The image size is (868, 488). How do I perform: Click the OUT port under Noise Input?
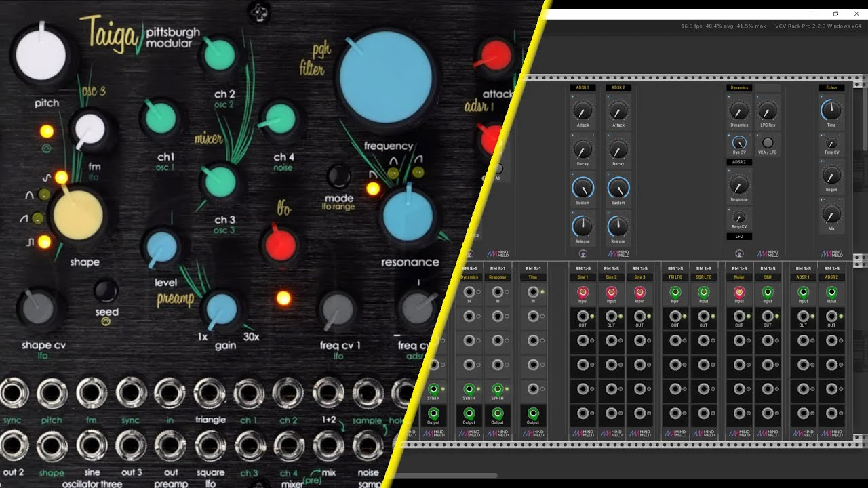(x=739, y=317)
